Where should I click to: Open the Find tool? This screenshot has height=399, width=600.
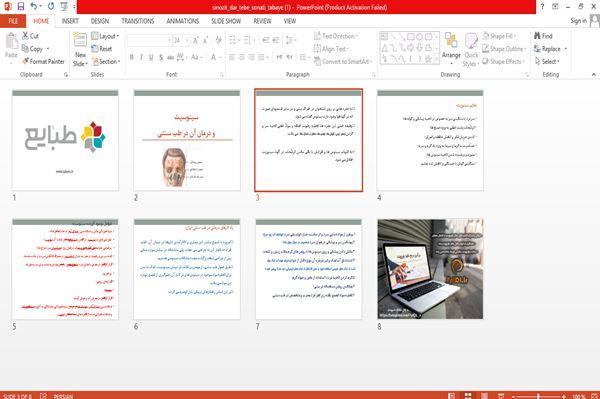click(x=543, y=36)
